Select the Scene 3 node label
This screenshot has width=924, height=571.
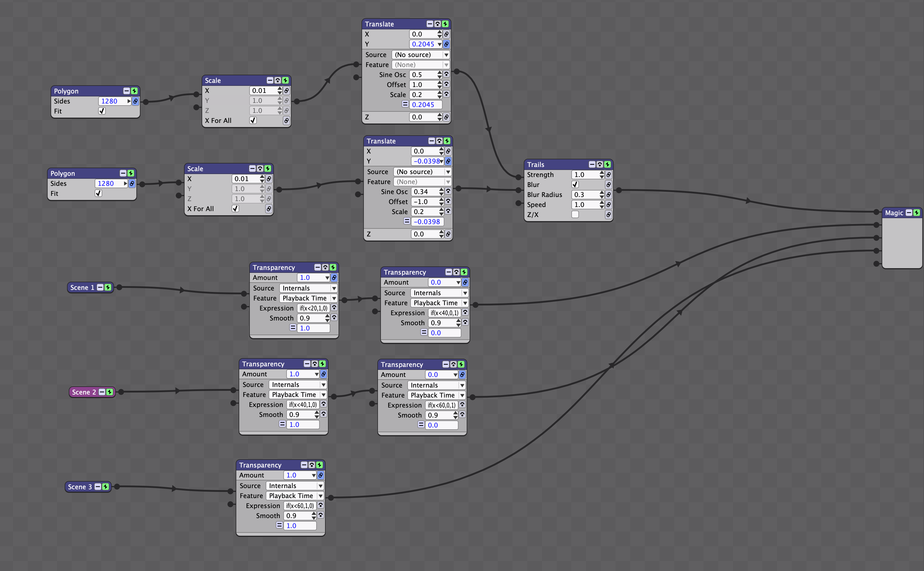pyautogui.click(x=80, y=487)
